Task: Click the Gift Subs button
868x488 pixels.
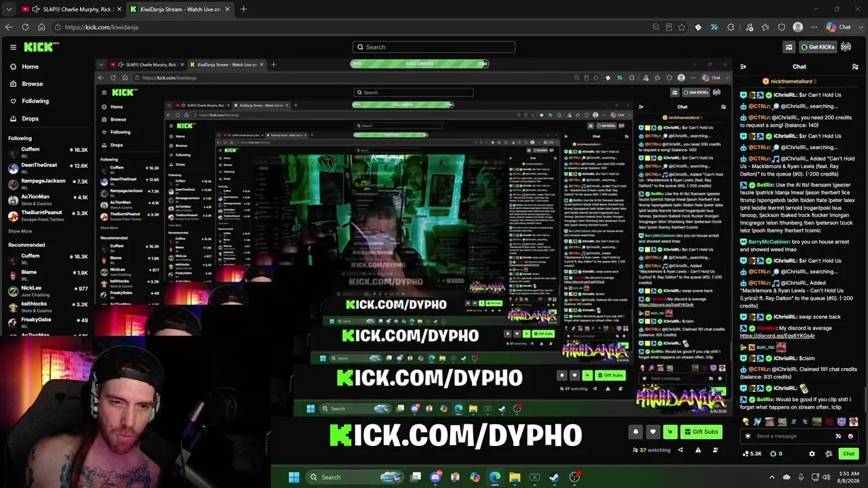Action: click(701, 432)
